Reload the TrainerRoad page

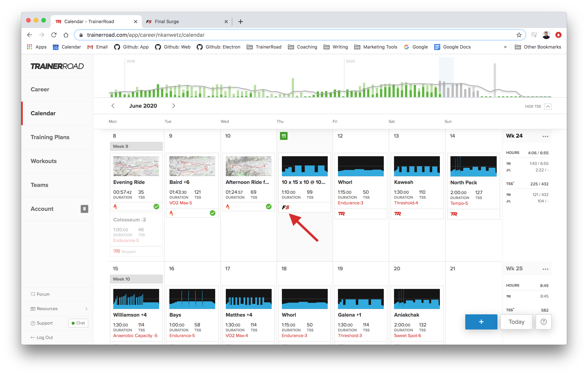click(x=54, y=35)
